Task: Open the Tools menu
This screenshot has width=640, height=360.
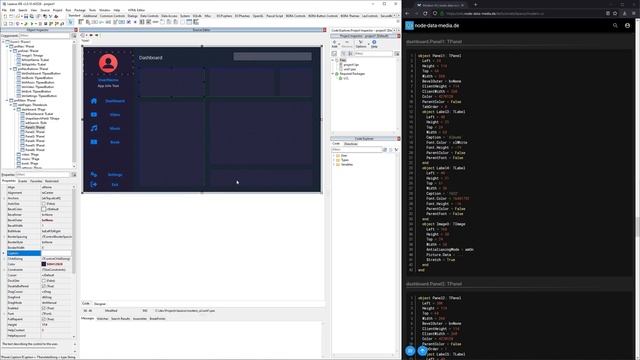Action: (93, 10)
